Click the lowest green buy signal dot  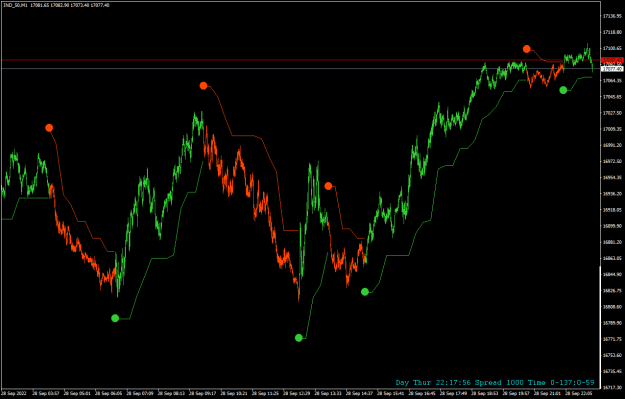pyautogui.click(x=299, y=338)
